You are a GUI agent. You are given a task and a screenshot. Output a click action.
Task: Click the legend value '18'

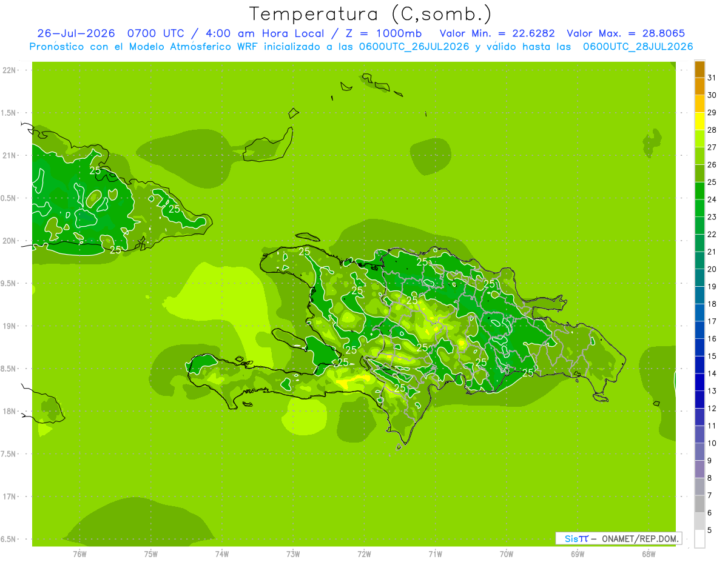tap(712, 304)
